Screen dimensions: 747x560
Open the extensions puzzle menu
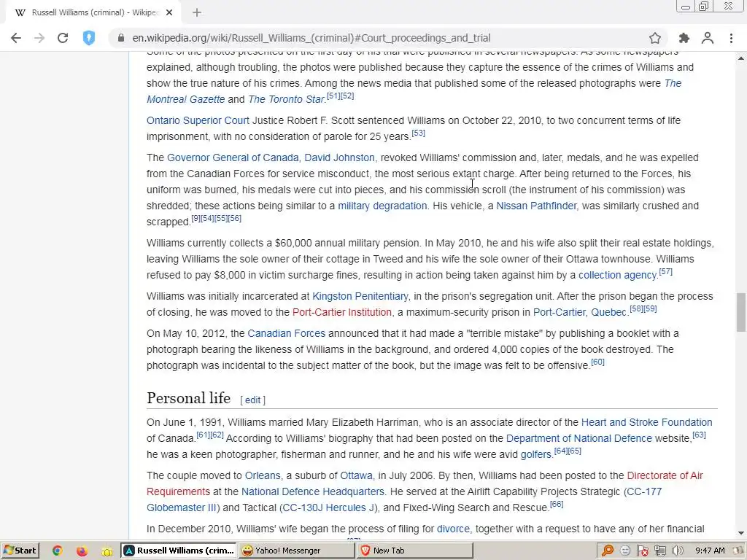click(684, 38)
